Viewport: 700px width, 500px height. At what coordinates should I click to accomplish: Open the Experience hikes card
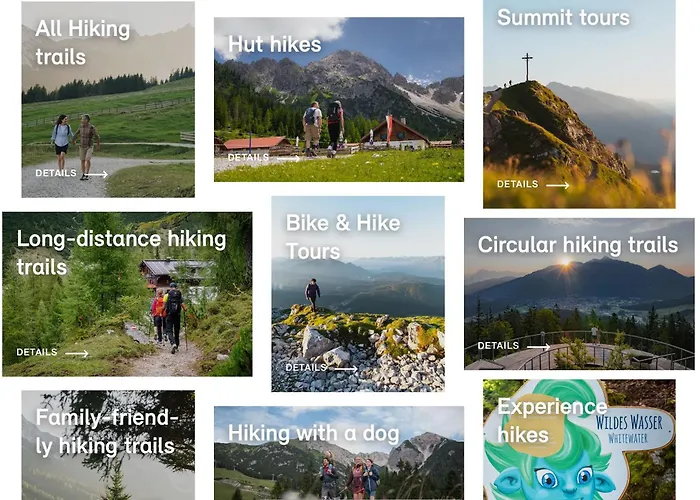coord(579,440)
